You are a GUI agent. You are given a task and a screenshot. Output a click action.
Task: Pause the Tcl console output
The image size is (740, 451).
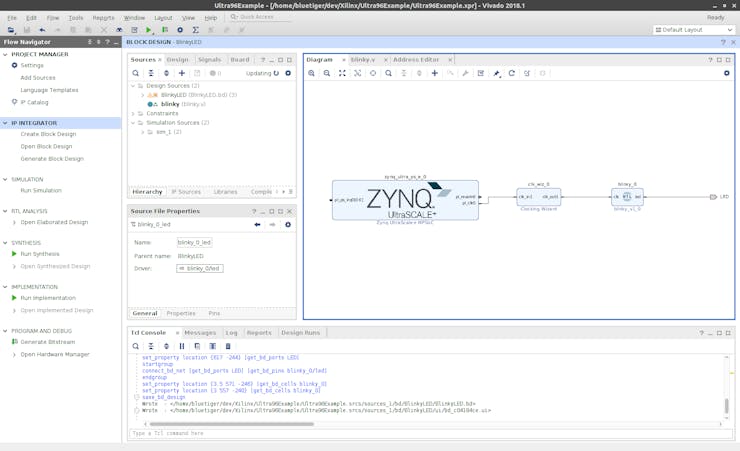(x=182, y=346)
